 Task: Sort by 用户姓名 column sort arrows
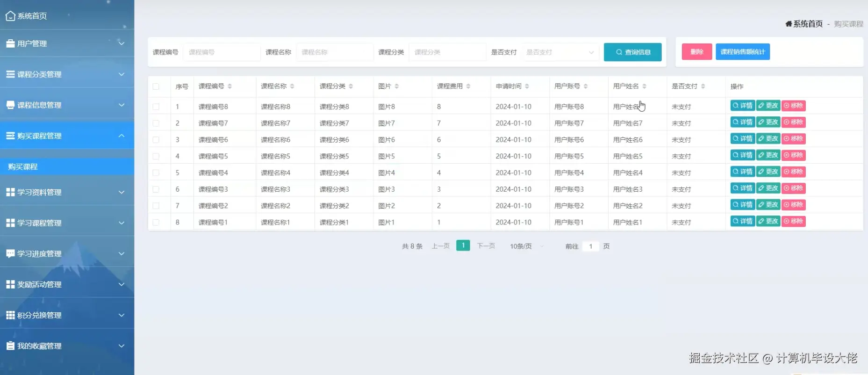(644, 87)
